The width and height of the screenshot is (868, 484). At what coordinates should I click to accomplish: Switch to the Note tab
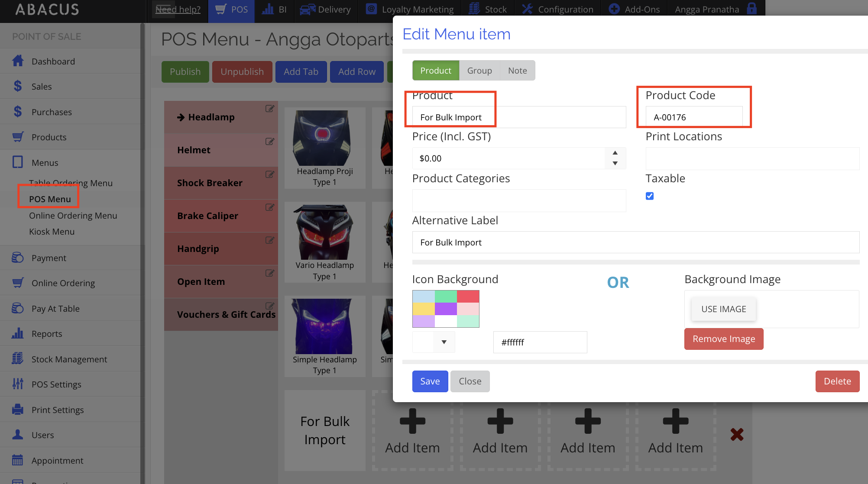(517, 71)
